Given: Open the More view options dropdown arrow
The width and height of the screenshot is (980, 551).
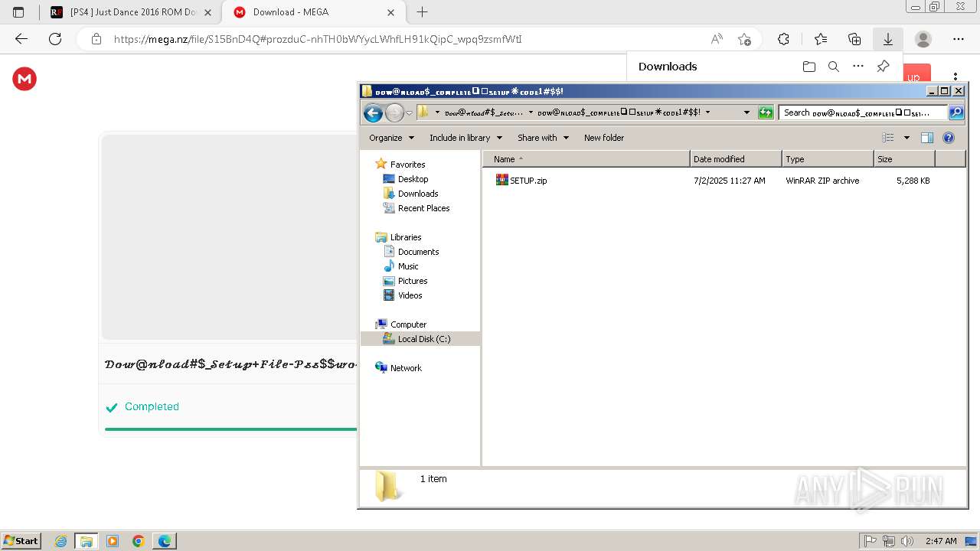Looking at the screenshot, I should (x=906, y=138).
